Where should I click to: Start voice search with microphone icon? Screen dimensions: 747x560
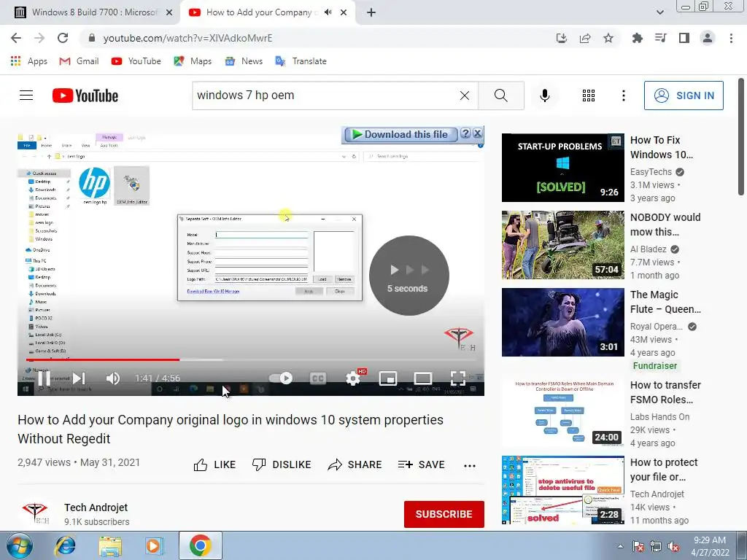[x=544, y=96]
